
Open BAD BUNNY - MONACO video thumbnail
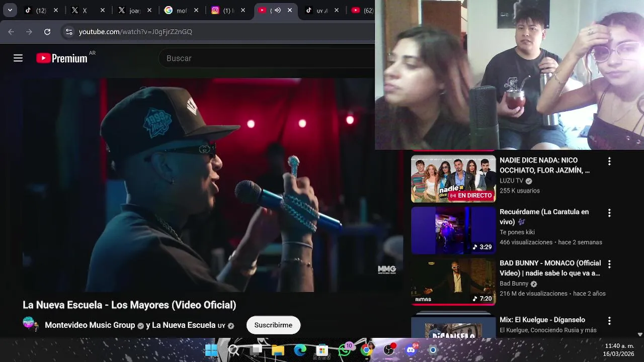tap(453, 282)
